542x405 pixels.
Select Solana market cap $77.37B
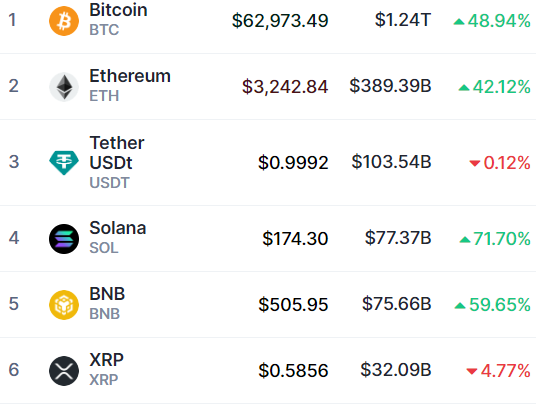(398, 238)
